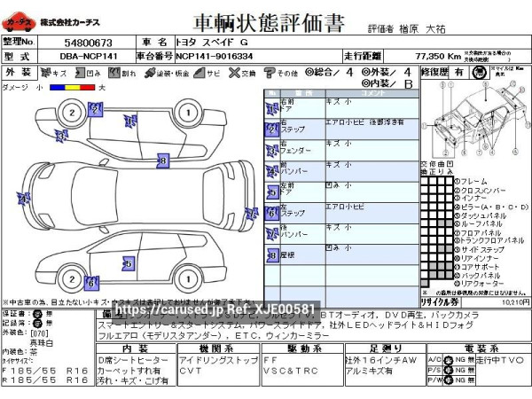
Task: Click the Carchs red car logo
Action: click(18, 20)
